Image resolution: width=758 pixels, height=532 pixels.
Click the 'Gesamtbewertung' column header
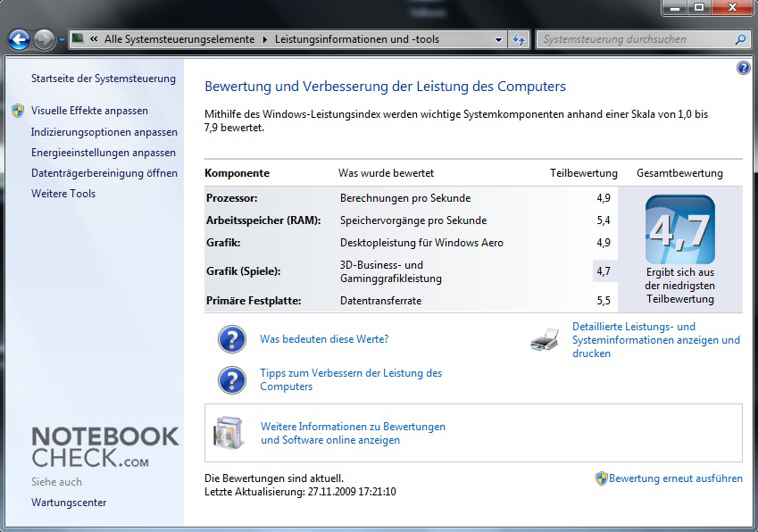tap(679, 173)
